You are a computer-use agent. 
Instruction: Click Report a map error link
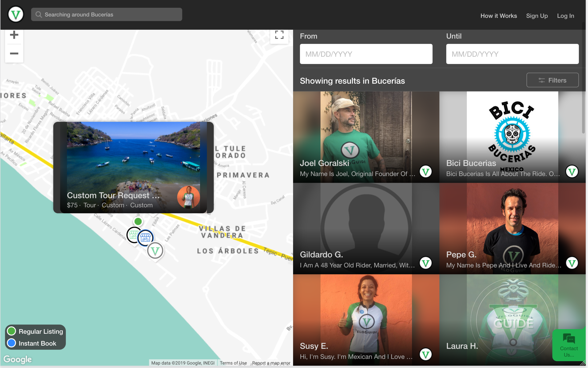pyautogui.click(x=271, y=363)
